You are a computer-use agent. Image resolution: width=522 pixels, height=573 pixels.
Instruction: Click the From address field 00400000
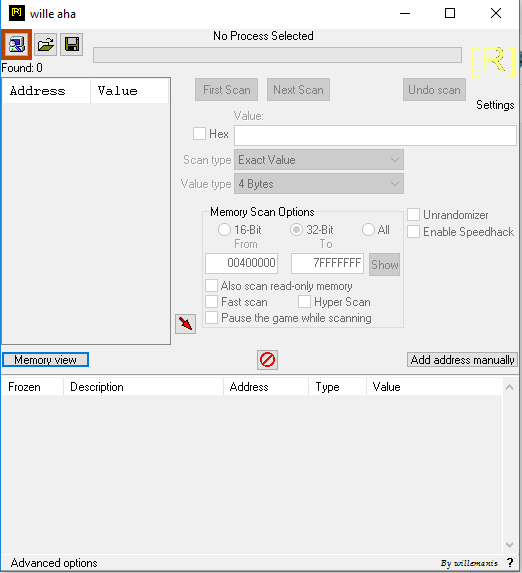click(x=241, y=263)
